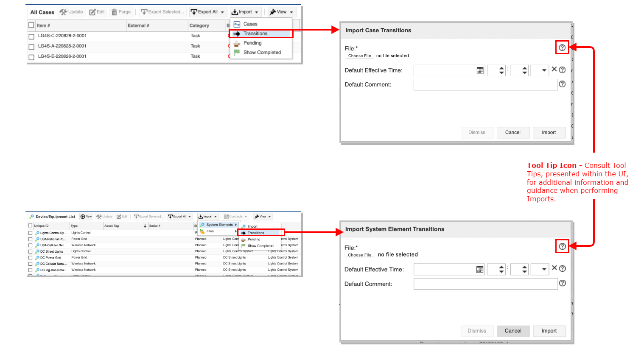Click File help icon, Import System Element Transitions
644x351 pixels.
pyautogui.click(x=563, y=246)
